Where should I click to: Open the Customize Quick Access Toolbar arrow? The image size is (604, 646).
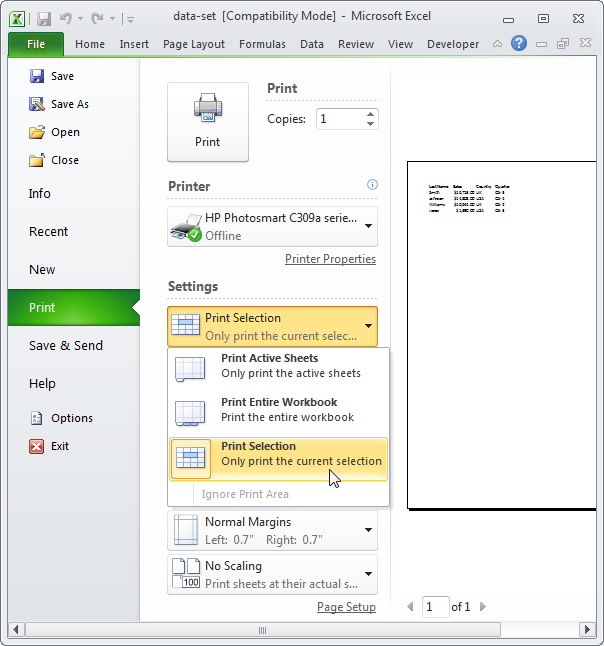(x=130, y=19)
